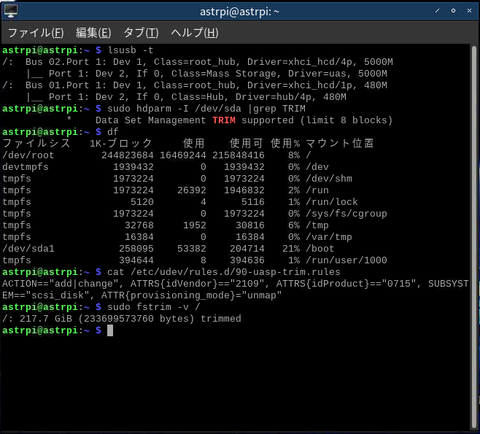Click the terminal cursor at last prompt
Viewport: 480px width, 434px height.
click(x=110, y=331)
